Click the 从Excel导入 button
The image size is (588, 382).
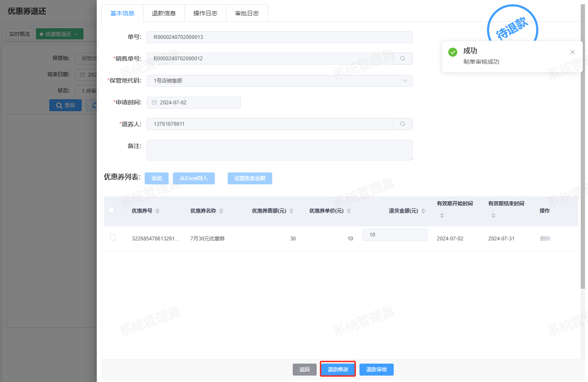click(194, 178)
